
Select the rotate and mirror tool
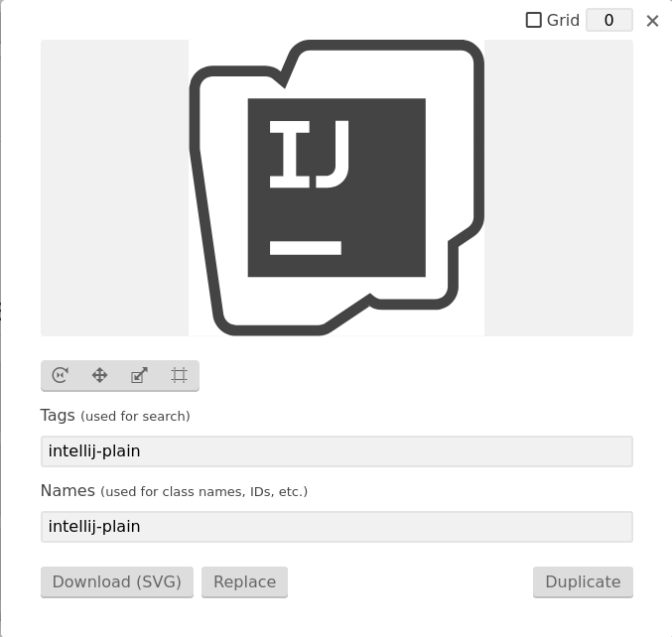pos(61,375)
